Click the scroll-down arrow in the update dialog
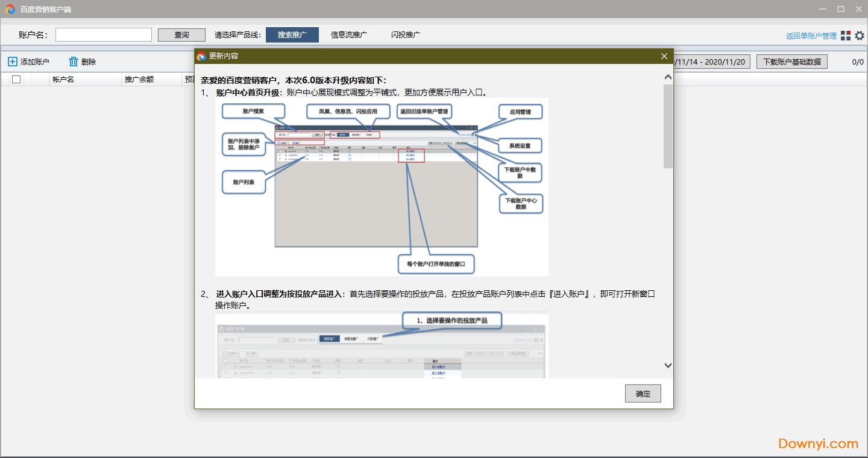 coord(668,365)
